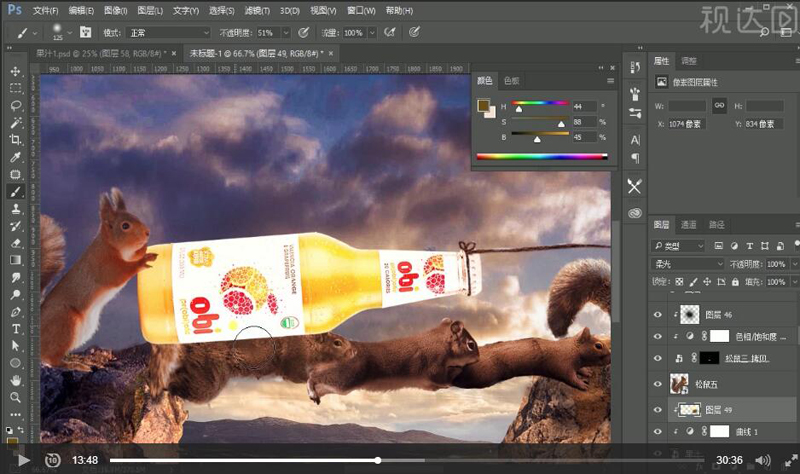Open the 文件(F) menu

pyautogui.click(x=45, y=10)
